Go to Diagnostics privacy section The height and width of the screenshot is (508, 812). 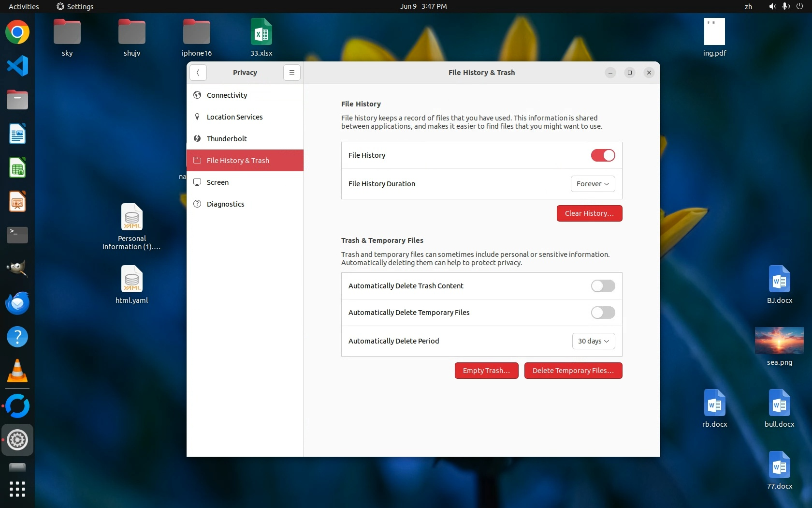click(x=225, y=204)
